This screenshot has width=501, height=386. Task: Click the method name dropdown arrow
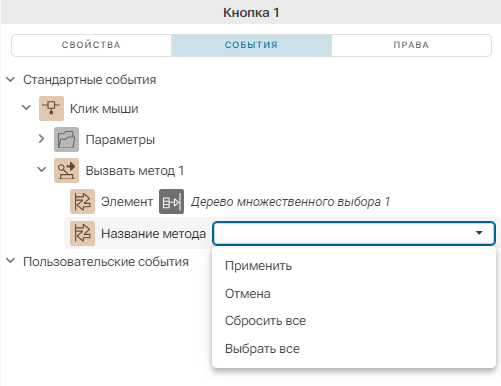[479, 233]
